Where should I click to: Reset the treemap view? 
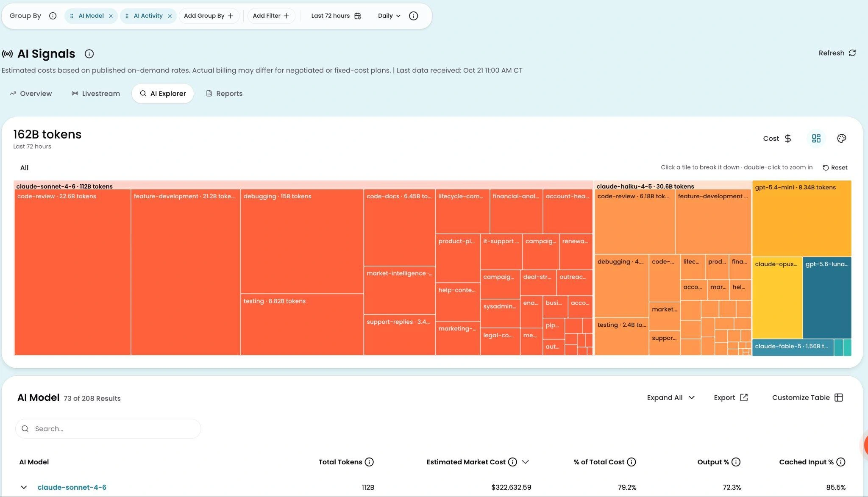835,168
